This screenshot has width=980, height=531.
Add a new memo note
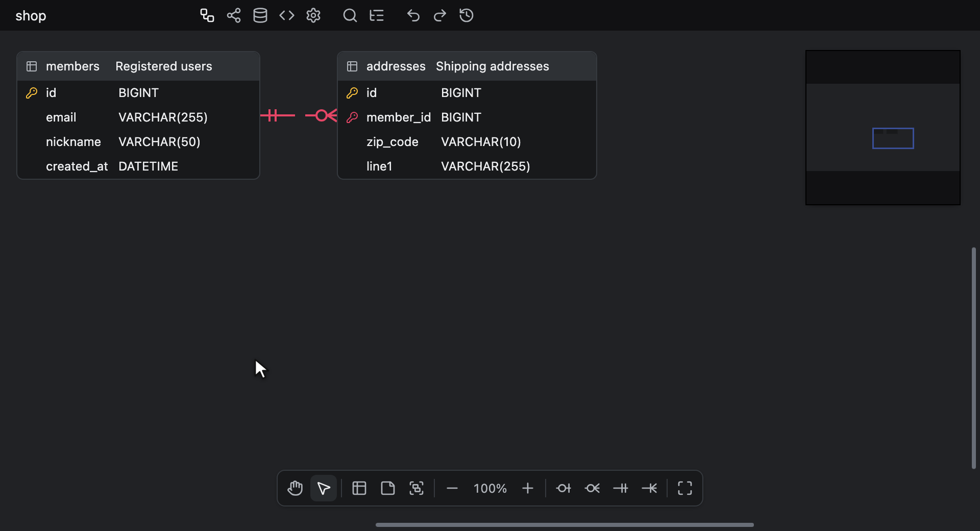[388, 488]
